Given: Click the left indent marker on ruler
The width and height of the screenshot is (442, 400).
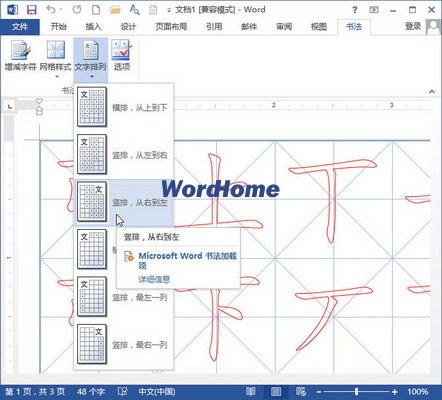Looking at the screenshot, I should [x=39, y=111].
